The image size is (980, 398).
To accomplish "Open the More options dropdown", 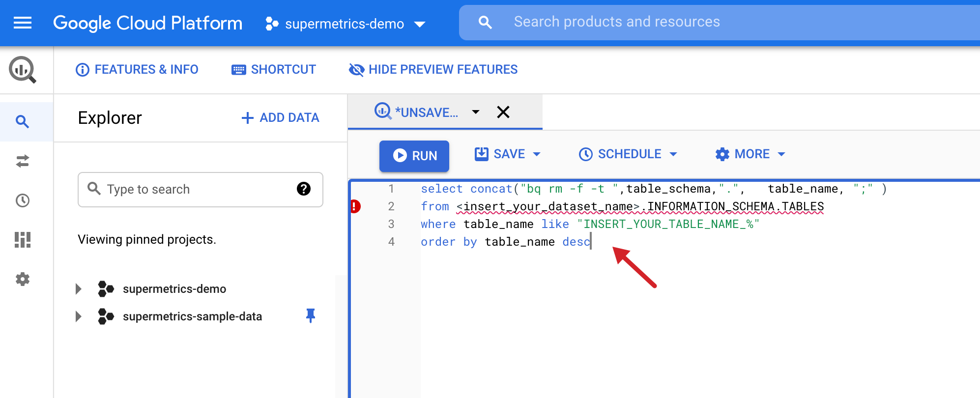I will coord(750,154).
